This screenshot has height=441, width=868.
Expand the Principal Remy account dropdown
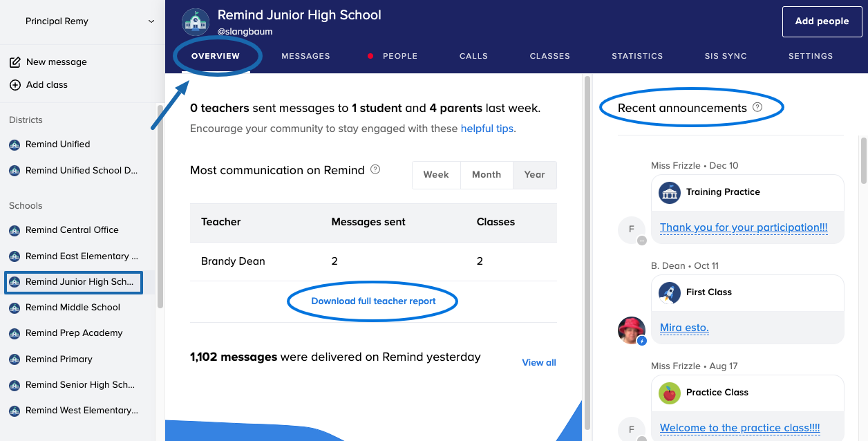[151, 21]
